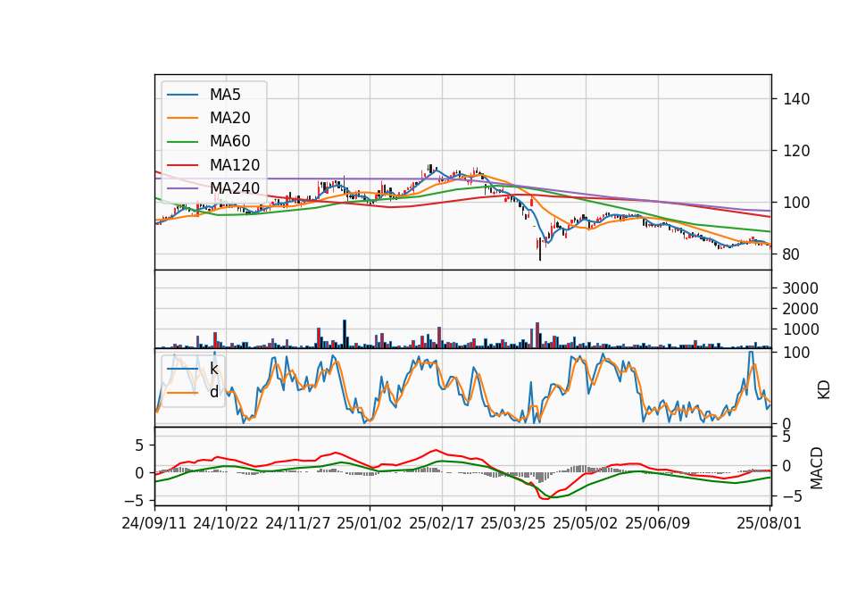
Task: Click the 24/11/27 date label
Action: 298,524
